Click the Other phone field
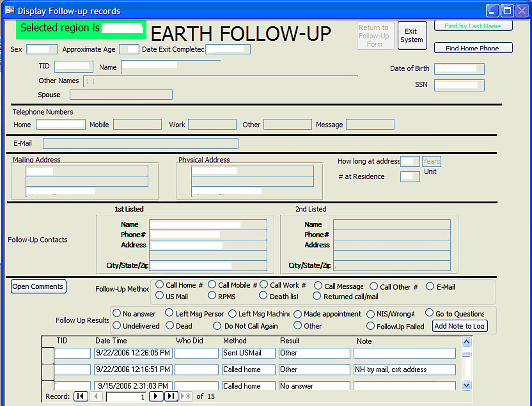 (x=288, y=124)
